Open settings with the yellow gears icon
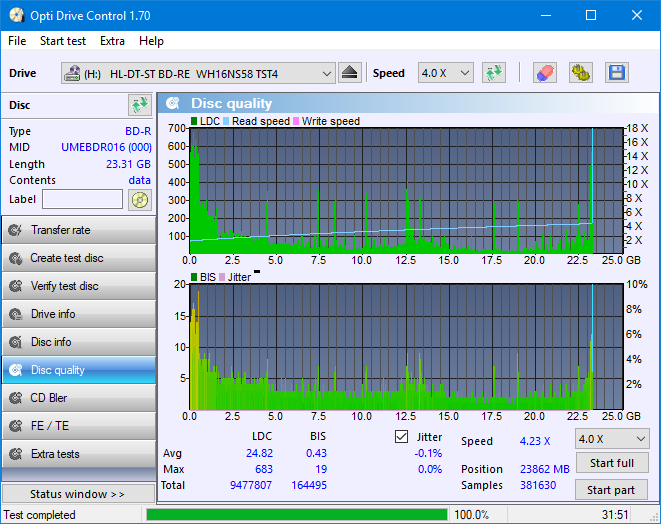The height and width of the screenshot is (524, 661). (581, 73)
